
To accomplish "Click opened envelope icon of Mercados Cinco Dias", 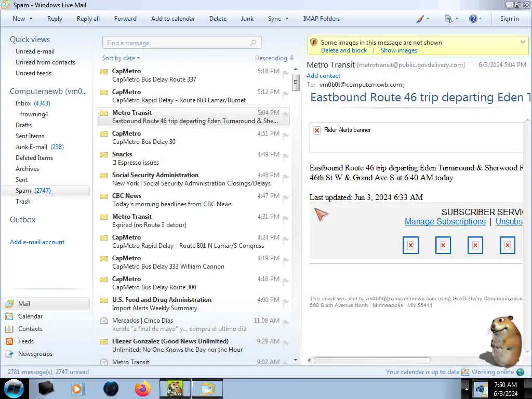I will [x=104, y=321].
